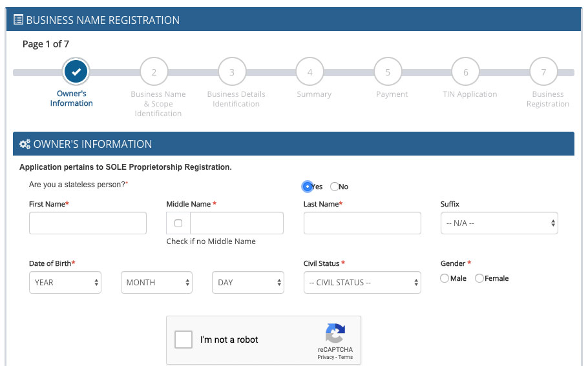Select step 5 Payment circle
The height and width of the screenshot is (366, 588).
pyautogui.click(x=388, y=72)
